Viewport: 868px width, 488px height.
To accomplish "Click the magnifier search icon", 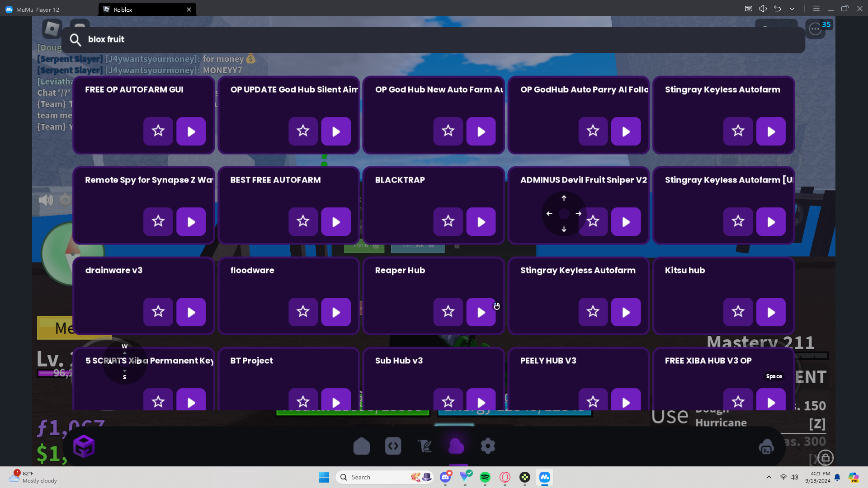I will tap(75, 40).
